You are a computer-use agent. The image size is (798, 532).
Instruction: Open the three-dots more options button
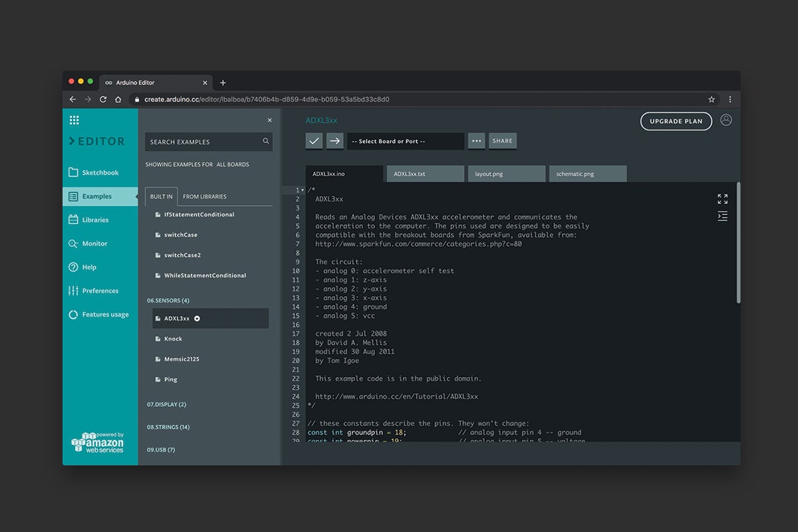(476, 141)
